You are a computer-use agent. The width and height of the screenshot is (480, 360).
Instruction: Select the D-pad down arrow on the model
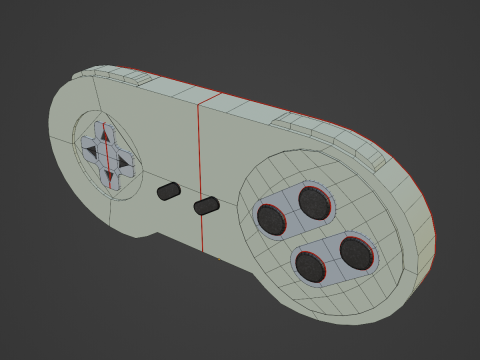click(108, 175)
